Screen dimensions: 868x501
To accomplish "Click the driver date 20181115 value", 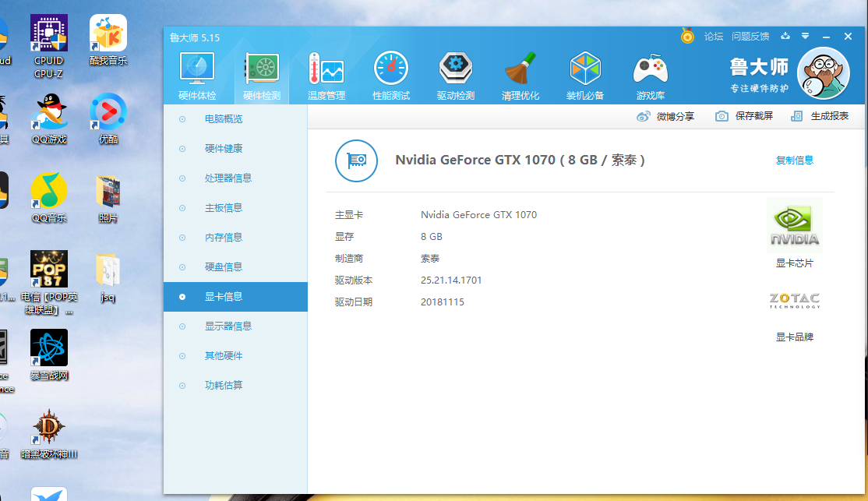I will [443, 302].
